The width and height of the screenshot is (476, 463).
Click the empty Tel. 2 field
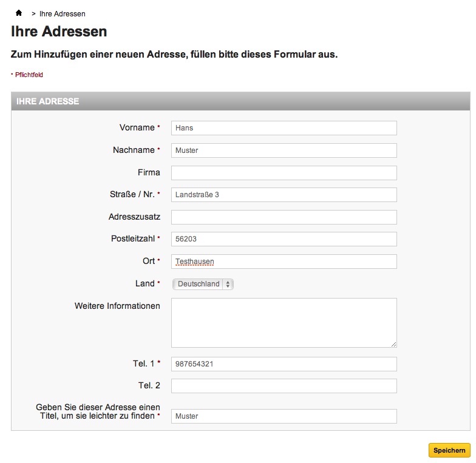tap(284, 386)
